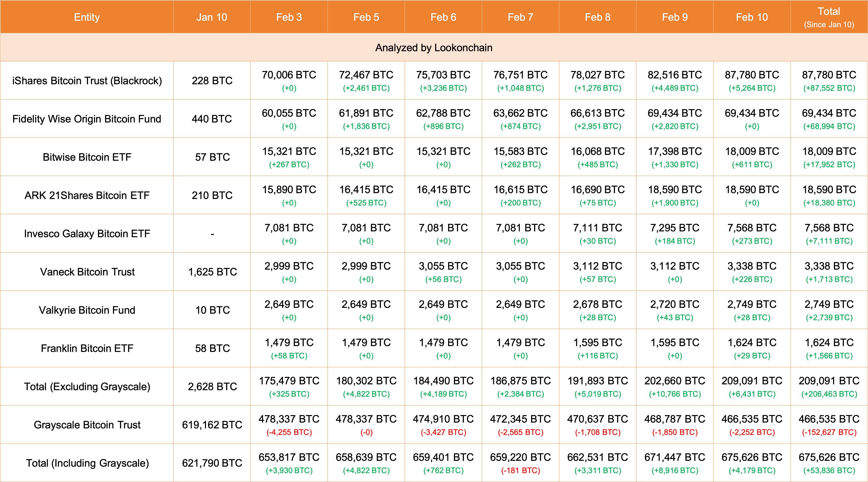Select the Feb 10 column header

(x=752, y=17)
